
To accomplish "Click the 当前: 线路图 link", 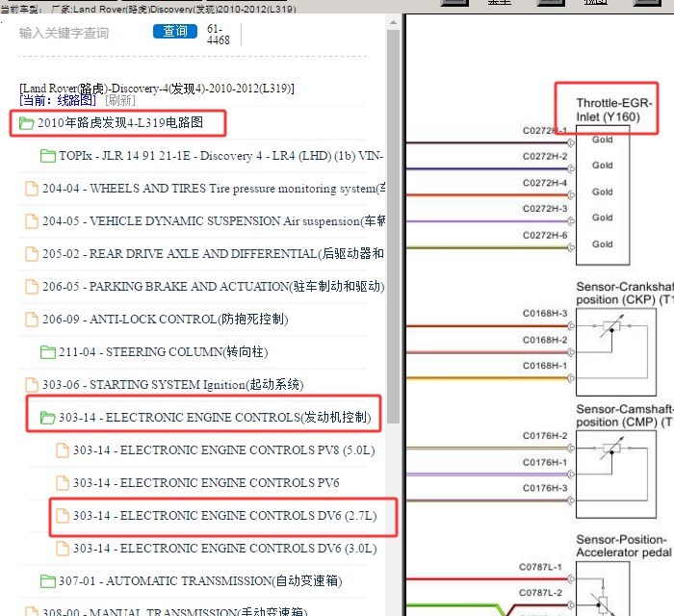I will pyautogui.click(x=58, y=100).
